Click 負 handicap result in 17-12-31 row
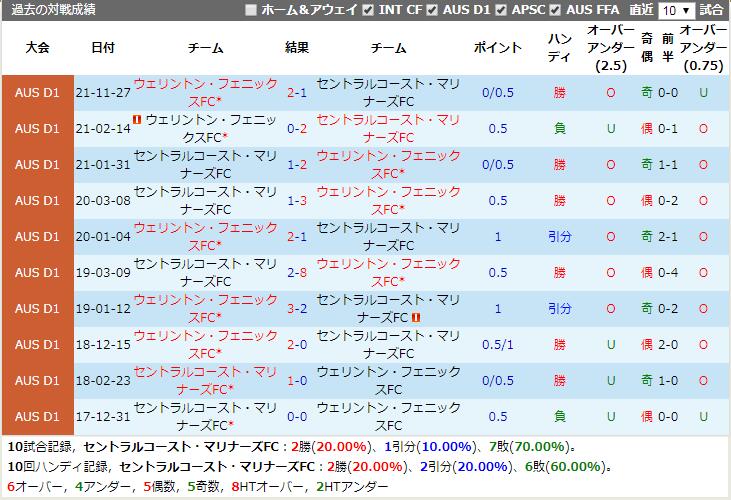Screen dimensions: 731x500 [x=560, y=417]
